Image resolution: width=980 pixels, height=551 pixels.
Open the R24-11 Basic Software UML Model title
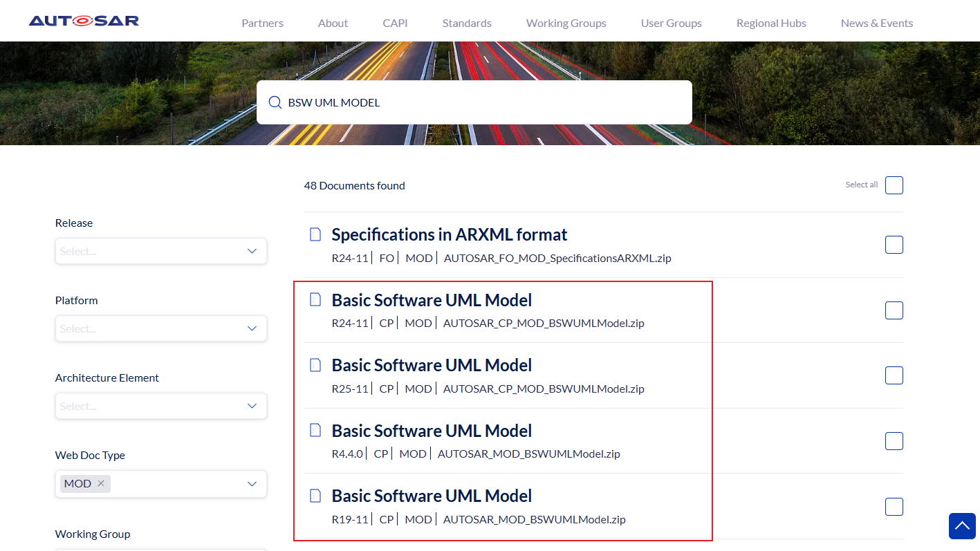click(x=432, y=300)
